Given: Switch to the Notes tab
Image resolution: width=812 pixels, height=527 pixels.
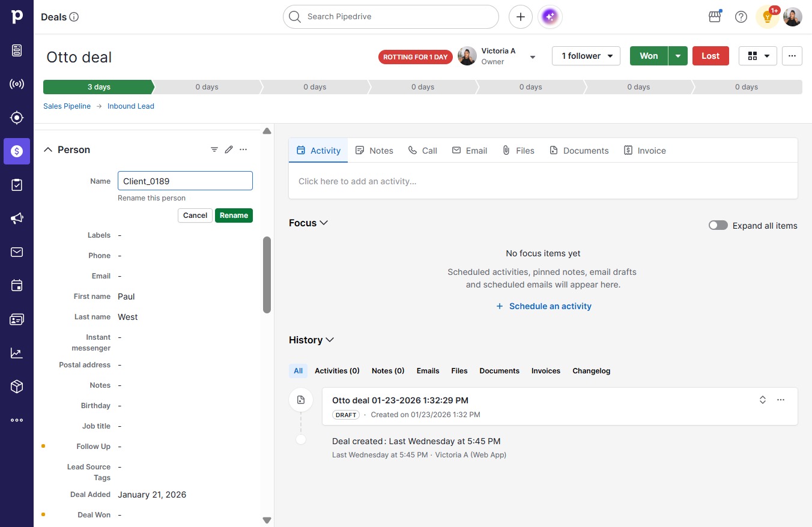Looking at the screenshot, I should [374, 151].
